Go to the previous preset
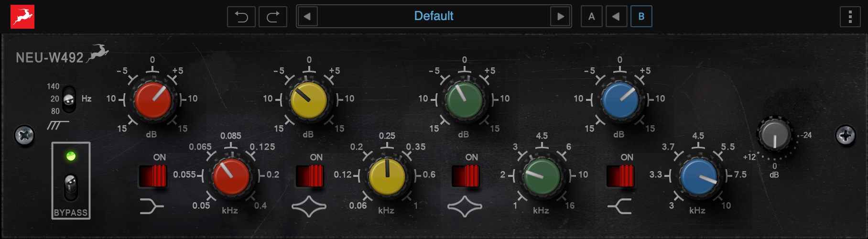This screenshot has height=239, width=868. pos(307,17)
